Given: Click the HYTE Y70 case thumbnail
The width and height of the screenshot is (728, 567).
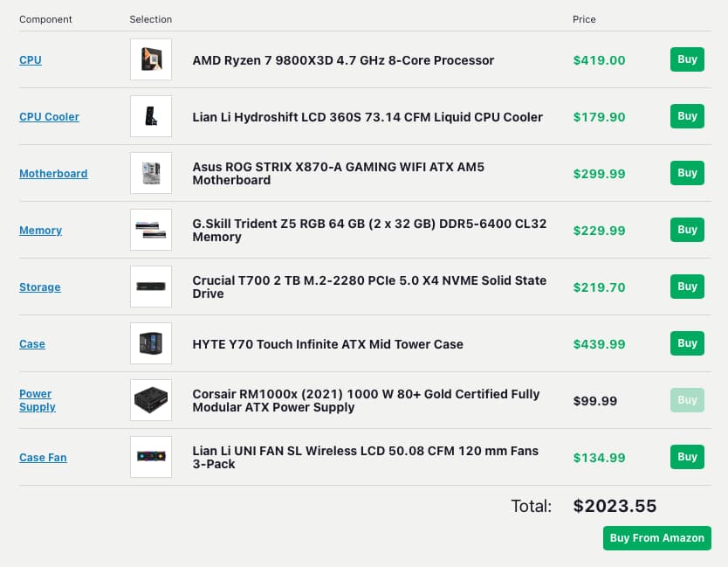Looking at the screenshot, I should pyautogui.click(x=150, y=343).
